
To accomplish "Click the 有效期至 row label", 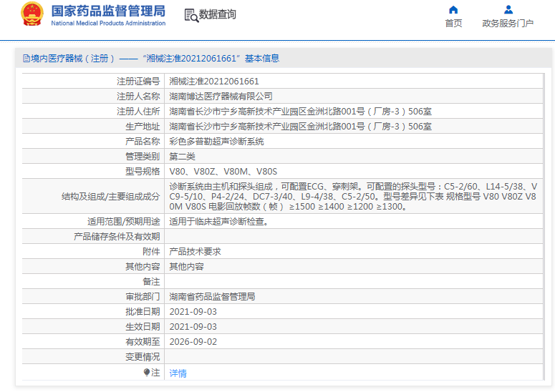I will 143,342.
